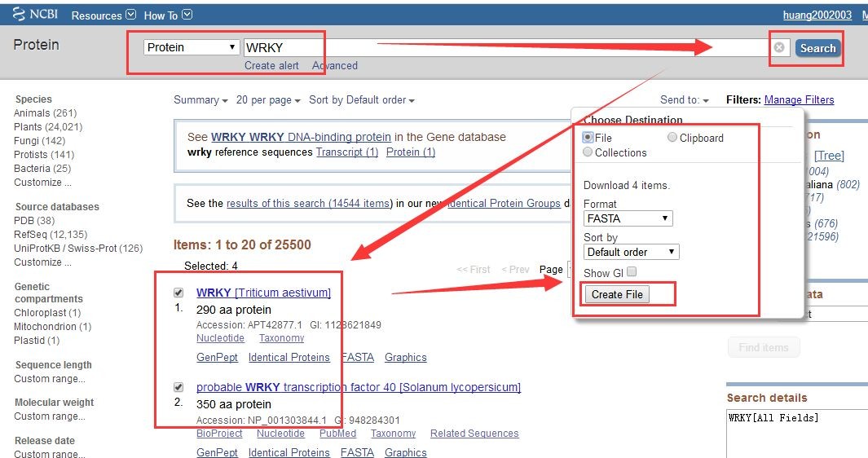Click the Search button

pos(817,48)
